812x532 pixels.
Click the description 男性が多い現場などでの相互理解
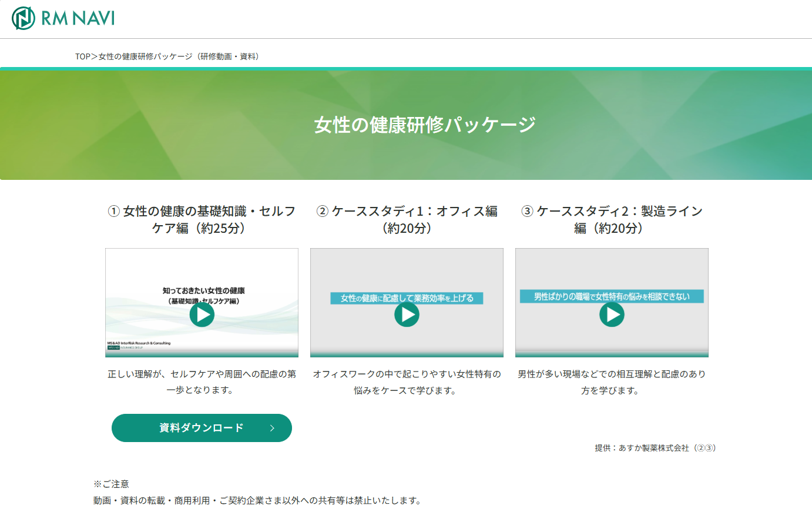pyautogui.click(x=612, y=382)
